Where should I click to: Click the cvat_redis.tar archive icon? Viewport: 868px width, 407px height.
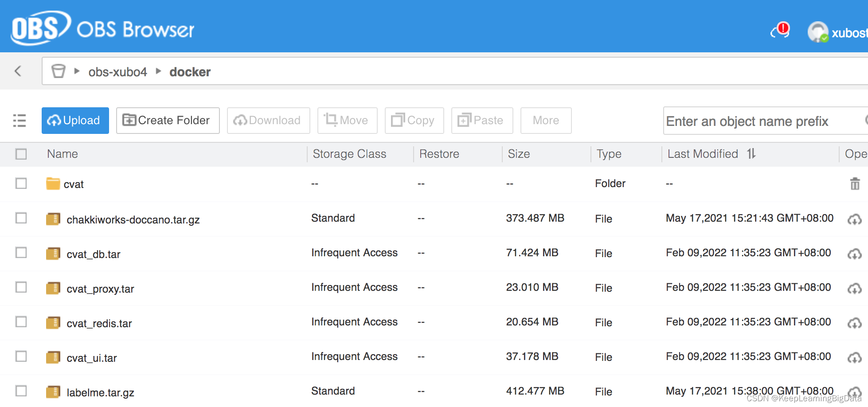click(53, 323)
